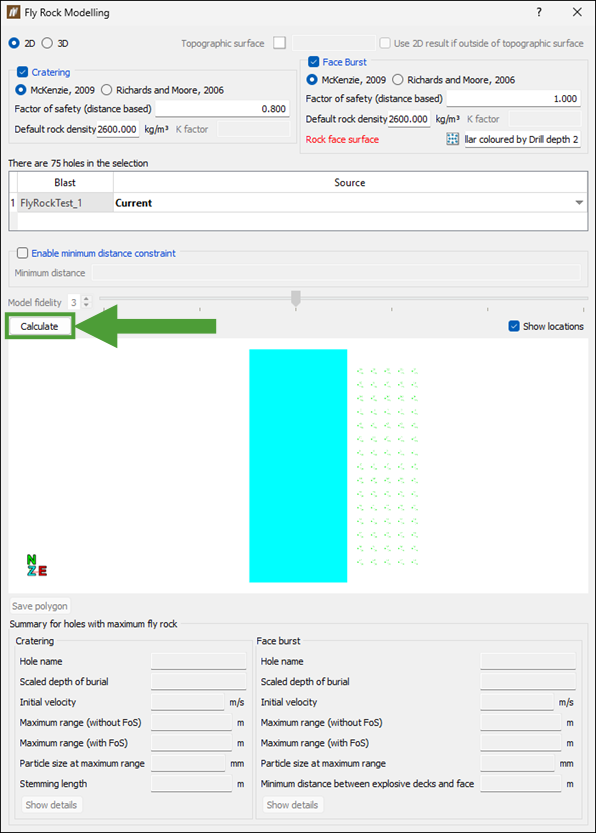
Task: Close the Fly Rock Modelling dialog
Action: click(577, 12)
